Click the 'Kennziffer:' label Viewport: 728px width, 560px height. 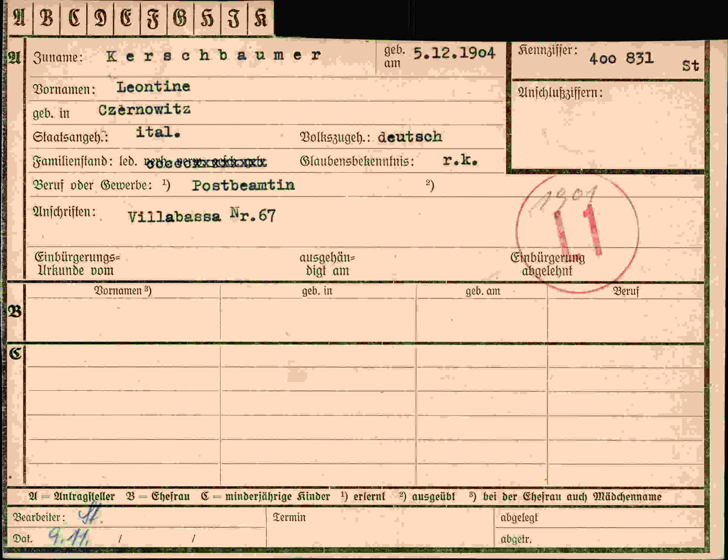coord(548,50)
